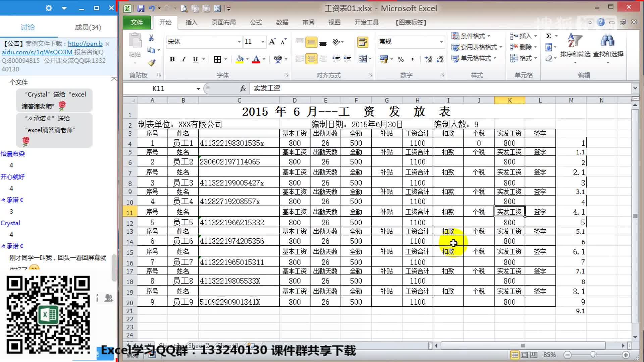
Task: Click the Borders grid icon
Action: pos(217,59)
